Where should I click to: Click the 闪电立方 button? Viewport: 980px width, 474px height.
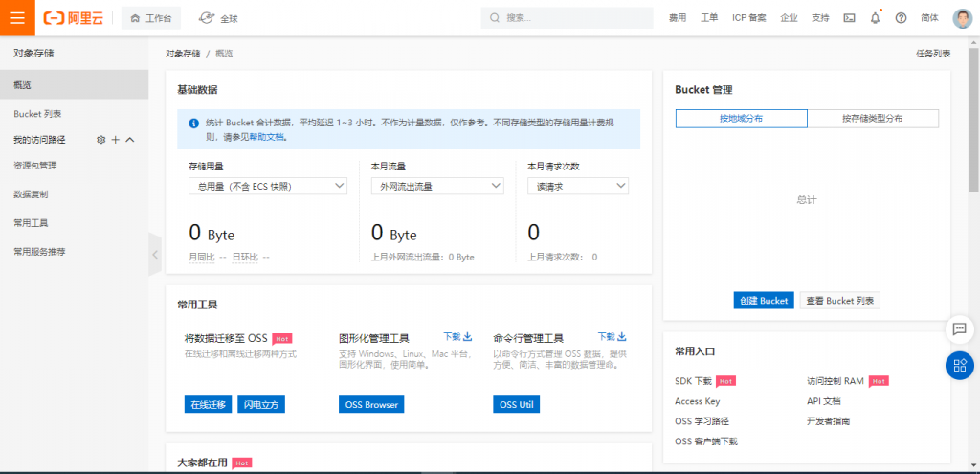click(x=261, y=404)
